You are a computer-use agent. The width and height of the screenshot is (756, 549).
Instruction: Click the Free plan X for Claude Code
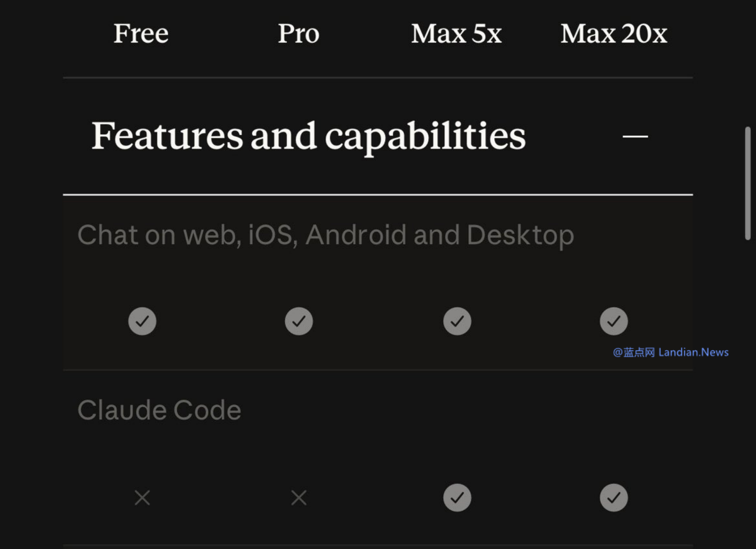142,498
